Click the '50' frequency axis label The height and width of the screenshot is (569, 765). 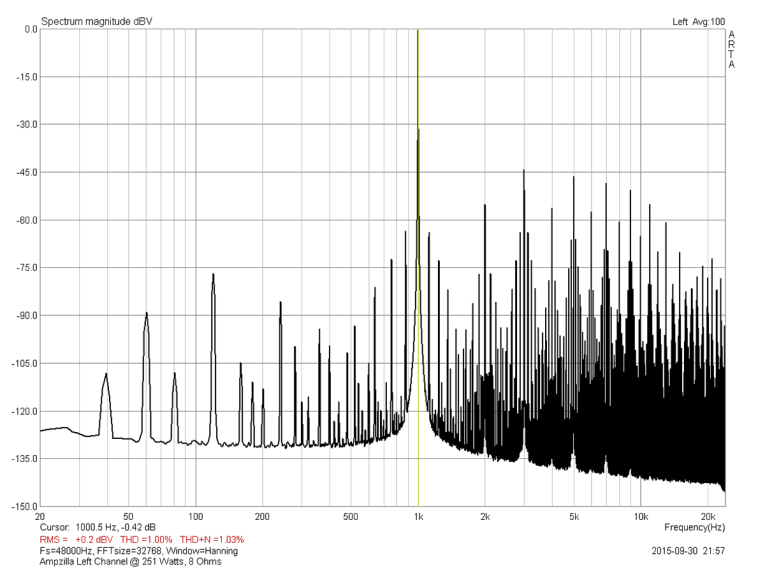(128, 516)
